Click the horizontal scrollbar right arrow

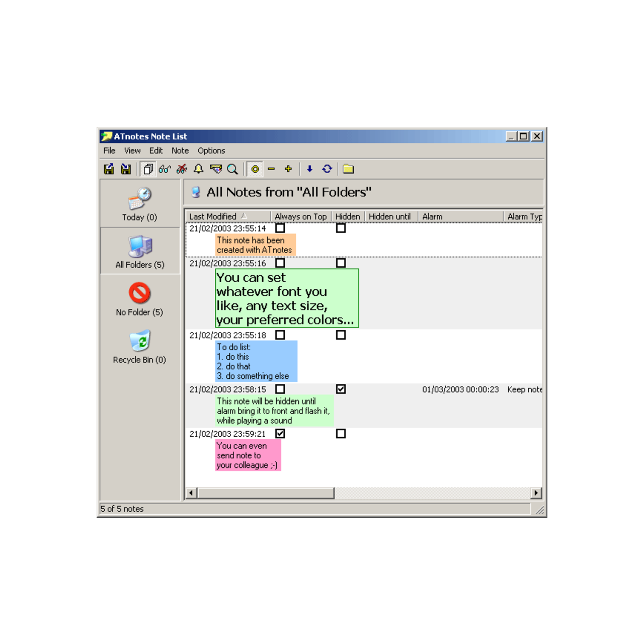pos(536,493)
